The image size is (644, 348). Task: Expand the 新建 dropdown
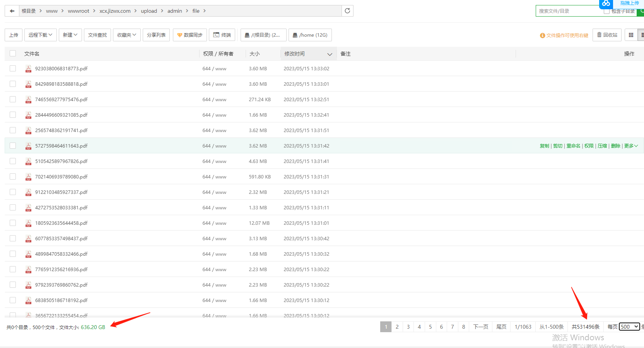click(x=70, y=35)
